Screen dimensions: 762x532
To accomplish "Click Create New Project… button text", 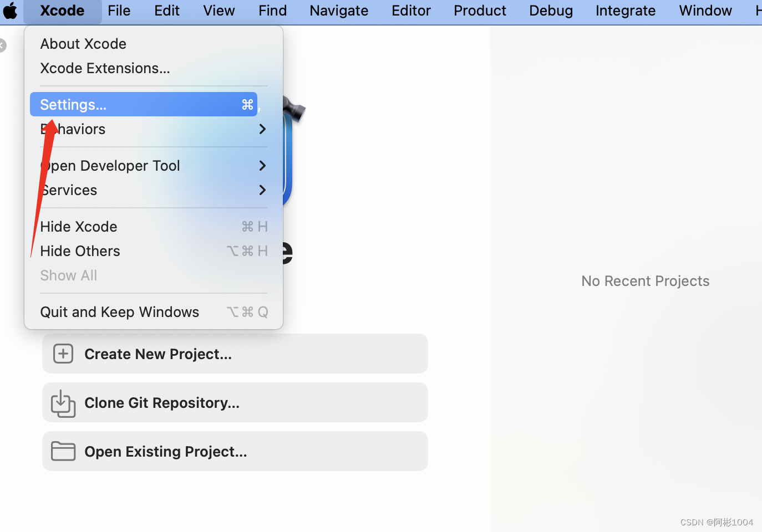I will tap(158, 354).
